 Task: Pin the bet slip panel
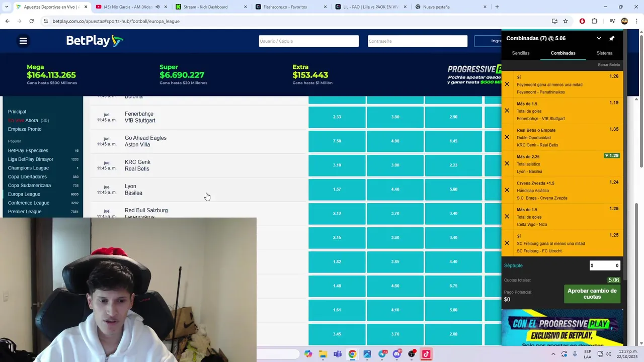tap(612, 38)
